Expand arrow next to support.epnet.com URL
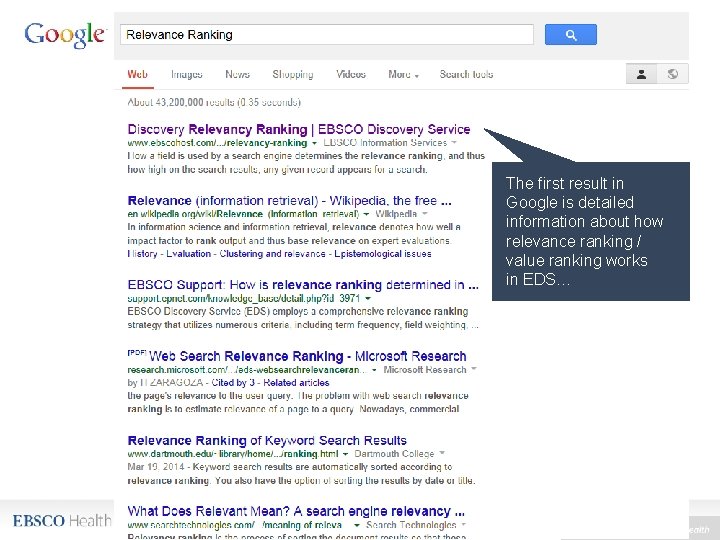Screen dimensions: 720x540 [368, 298]
